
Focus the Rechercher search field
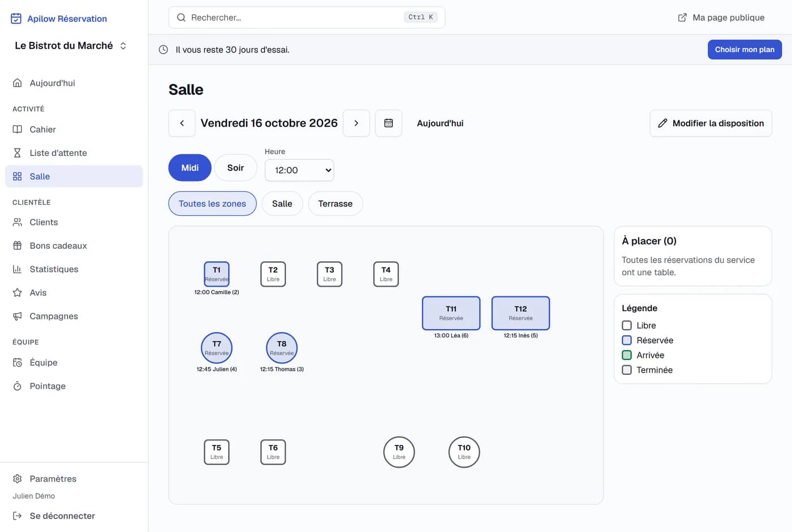pyautogui.click(x=307, y=18)
